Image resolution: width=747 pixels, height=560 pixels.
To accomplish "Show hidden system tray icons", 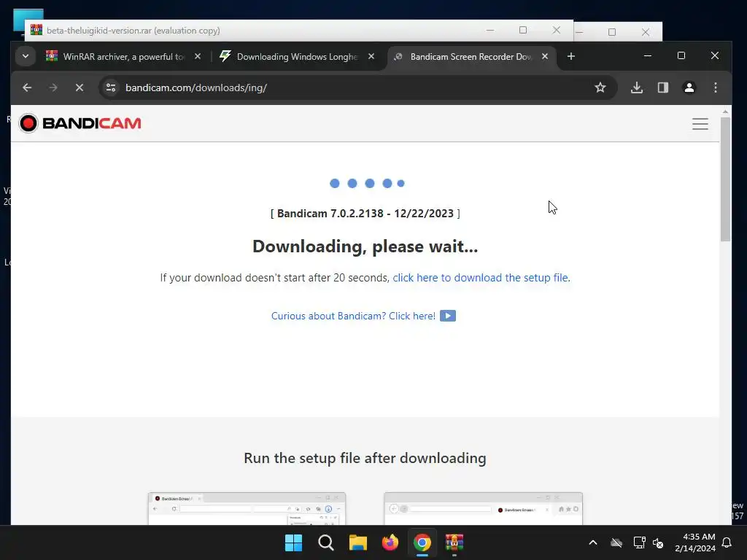I will (593, 542).
